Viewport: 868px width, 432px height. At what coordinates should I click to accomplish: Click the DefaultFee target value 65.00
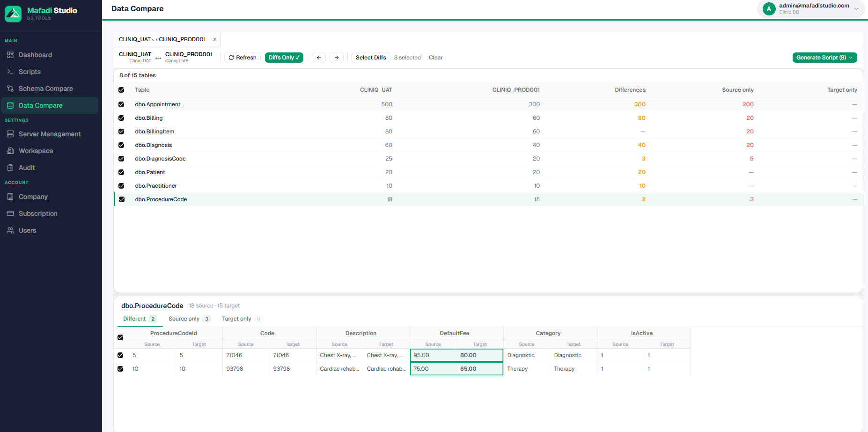pos(468,369)
